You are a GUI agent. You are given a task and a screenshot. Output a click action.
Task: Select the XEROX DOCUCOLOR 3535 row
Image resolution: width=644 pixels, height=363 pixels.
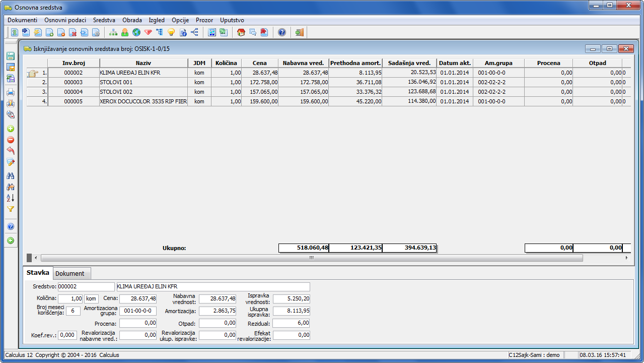[x=144, y=101]
